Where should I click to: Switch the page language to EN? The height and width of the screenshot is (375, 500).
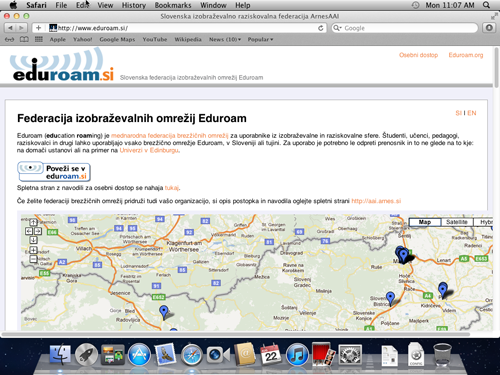(472, 113)
